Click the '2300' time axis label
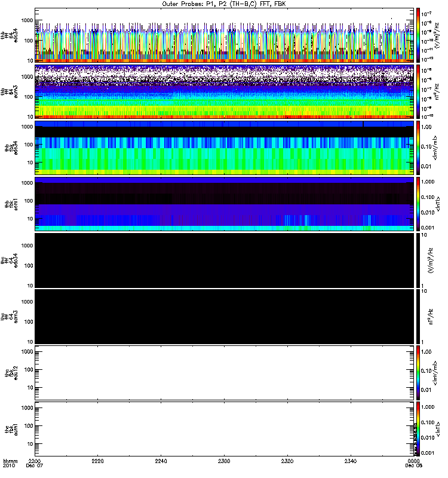Viewport: 448px width, 478px height. point(224,461)
